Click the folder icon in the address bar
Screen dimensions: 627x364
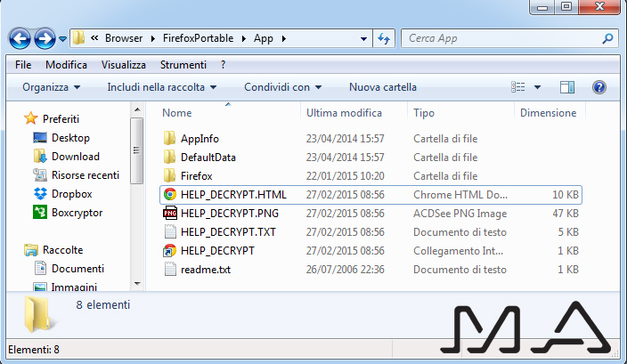tap(78, 38)
